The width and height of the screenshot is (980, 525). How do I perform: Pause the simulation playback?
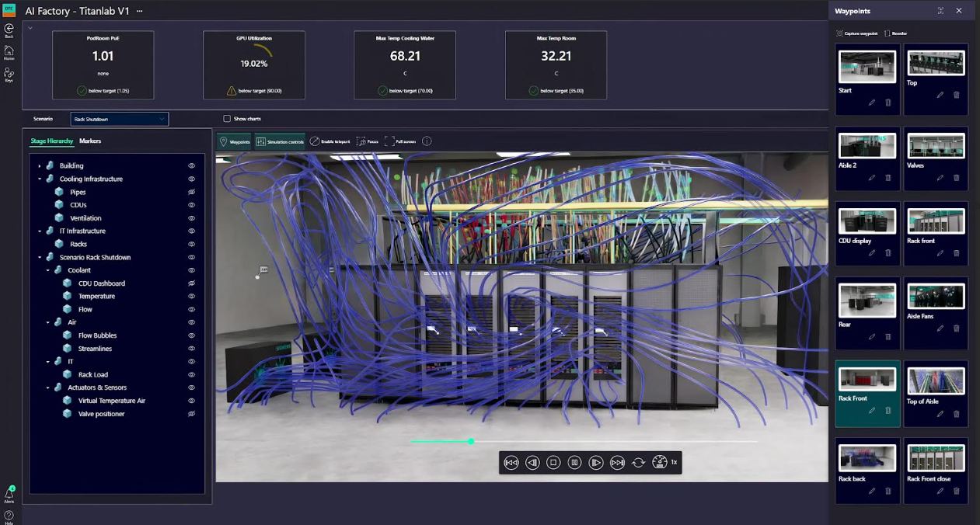[x=574, y=462]
